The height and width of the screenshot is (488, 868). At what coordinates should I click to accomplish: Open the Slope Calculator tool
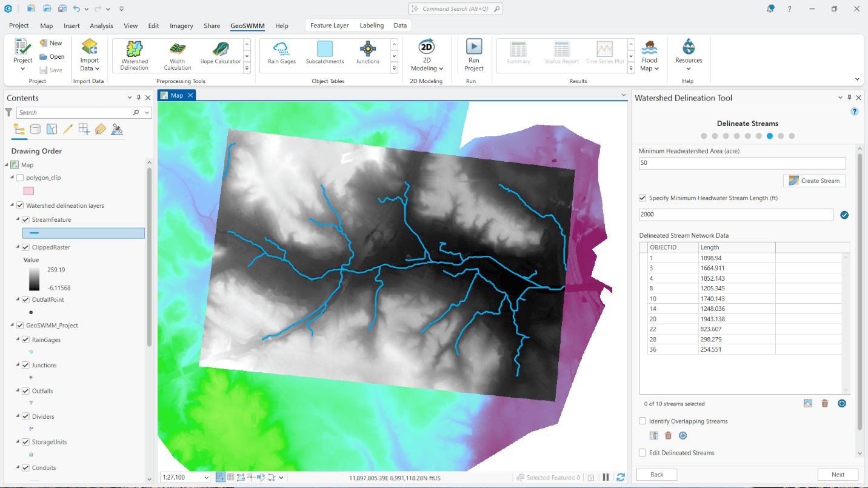(219, 55)
